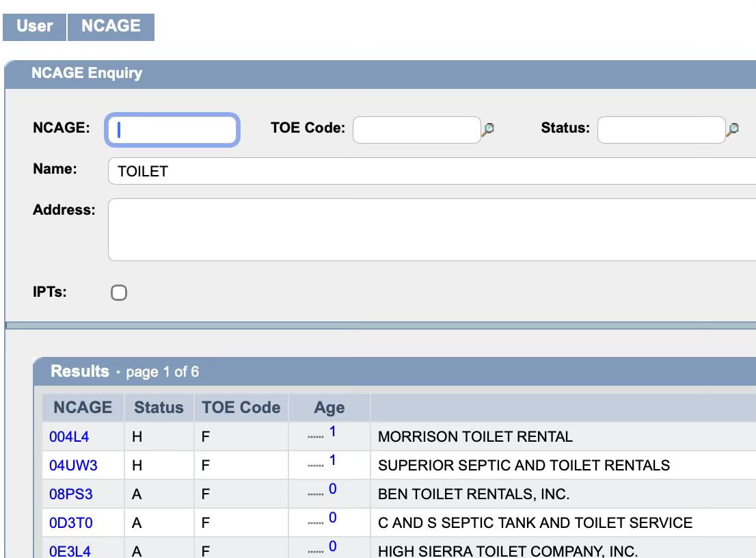The image size is (756, 558).
Task: Open age link in MORRISON TOILET RENTAL row
Action: (333, 431)
